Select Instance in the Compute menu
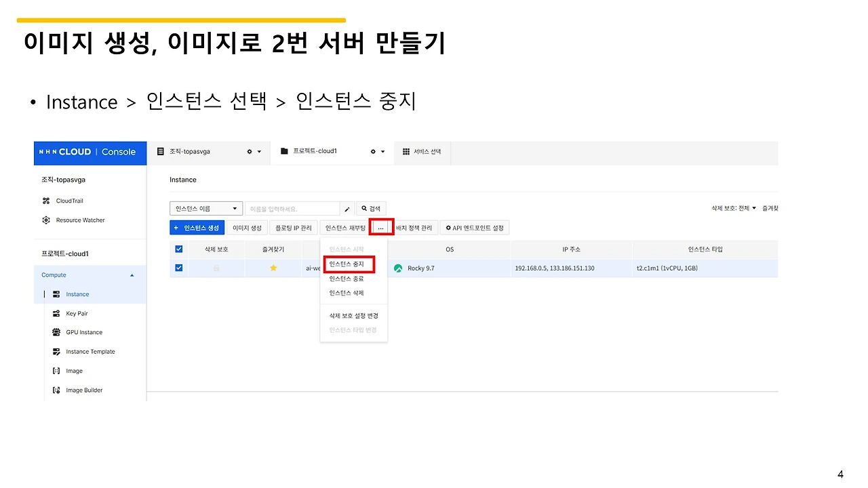This screenshot has width=868, height=488. point(77,294)
